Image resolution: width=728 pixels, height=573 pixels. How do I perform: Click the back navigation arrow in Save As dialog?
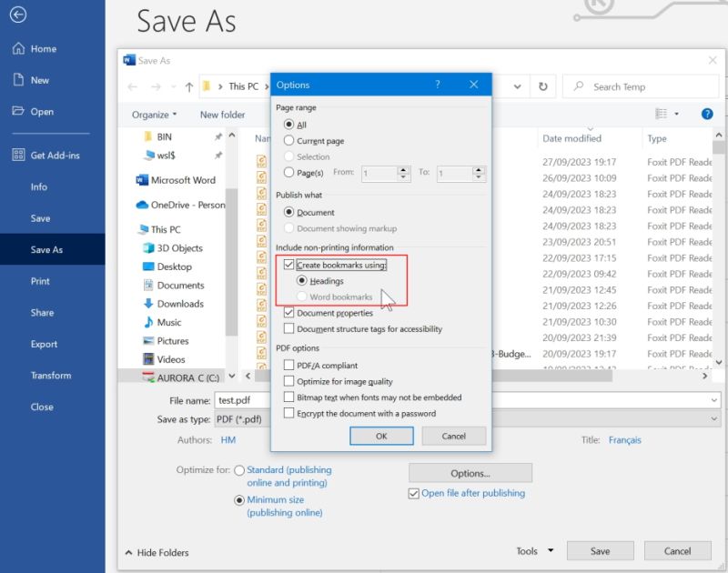pyautogui.click(x=132, y=86)
